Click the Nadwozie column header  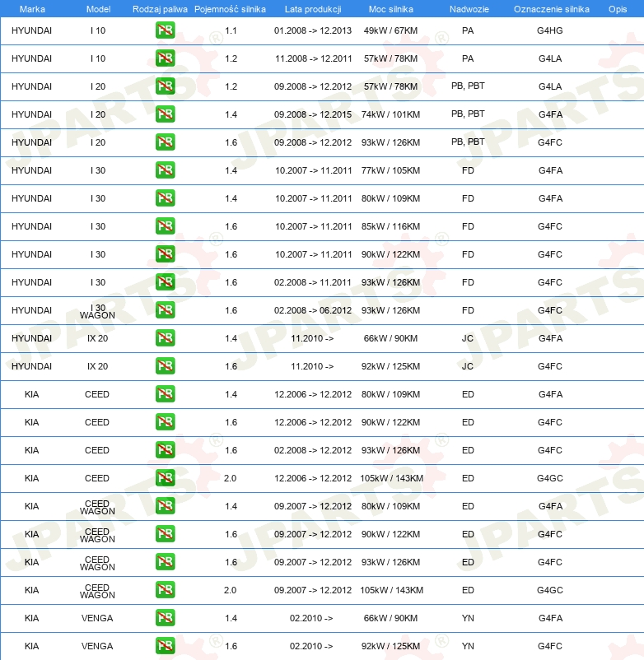click(x=469, y=9)
